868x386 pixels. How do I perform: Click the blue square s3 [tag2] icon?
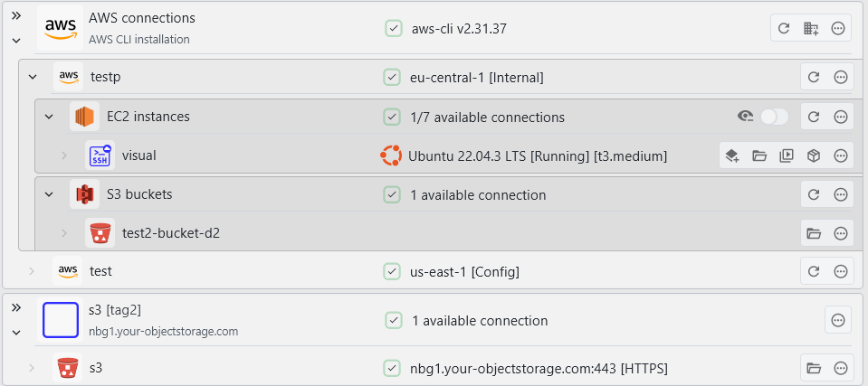coord(61,320)
